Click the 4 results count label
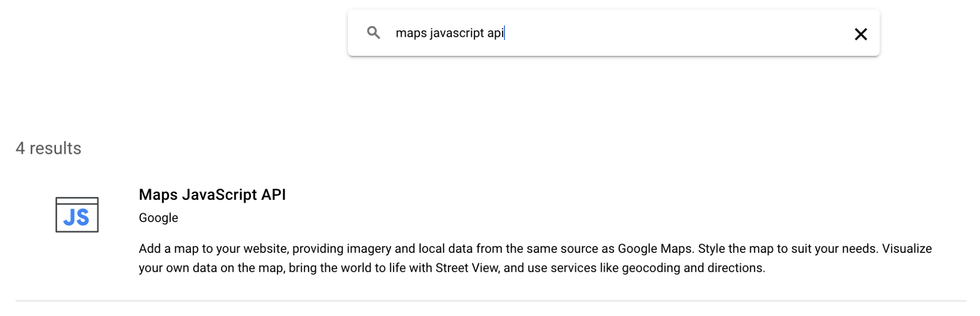 tap(49, 147)
